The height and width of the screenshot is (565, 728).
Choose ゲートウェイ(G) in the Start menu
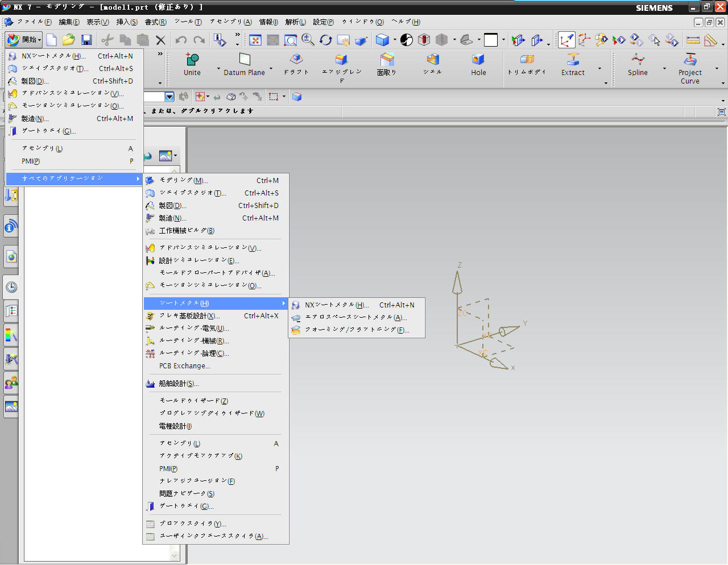tap(74, 131)
